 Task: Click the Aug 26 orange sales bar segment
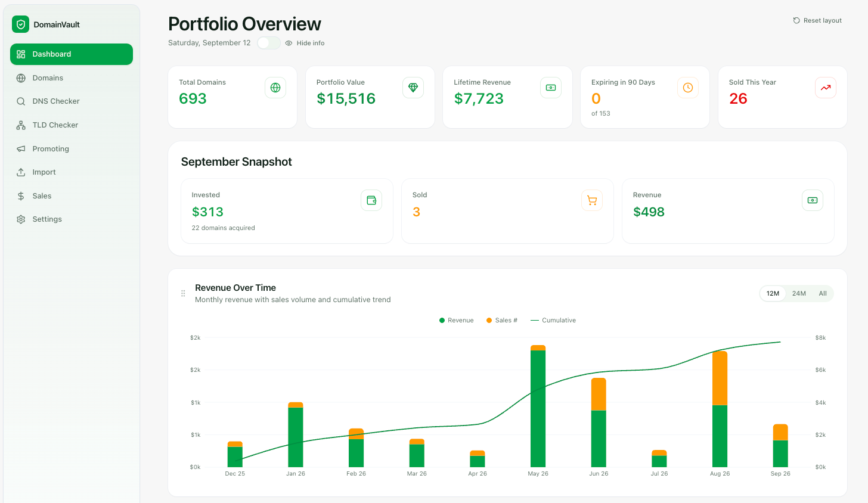[x=720, y=378]
